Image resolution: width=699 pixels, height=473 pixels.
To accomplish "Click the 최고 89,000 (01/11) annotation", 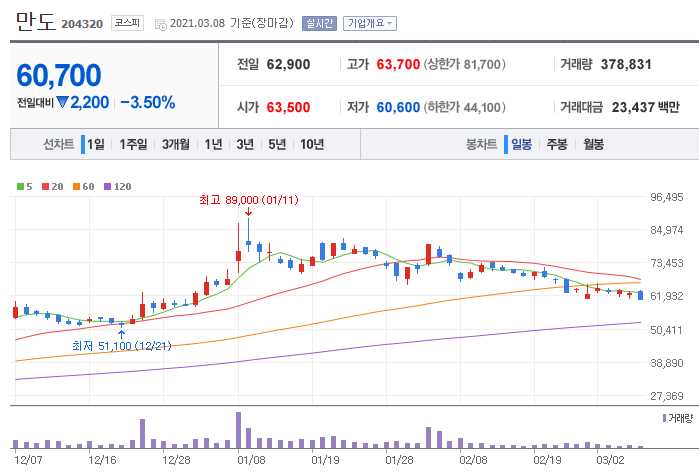I will tap(249, 200).
